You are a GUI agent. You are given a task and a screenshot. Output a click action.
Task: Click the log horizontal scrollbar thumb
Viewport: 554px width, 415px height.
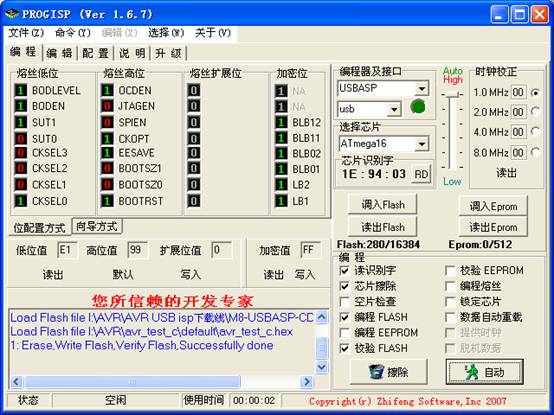(132, 381)
